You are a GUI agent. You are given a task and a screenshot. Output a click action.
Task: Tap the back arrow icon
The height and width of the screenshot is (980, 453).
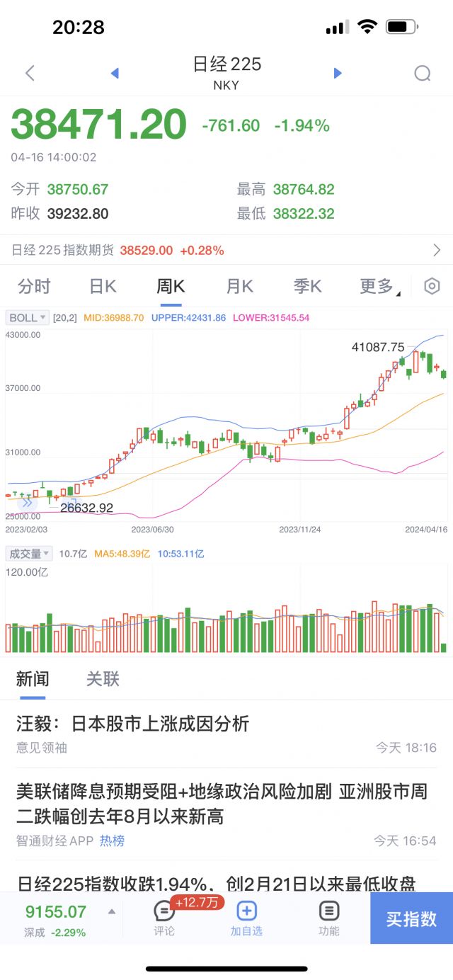(x=30, y=73)
